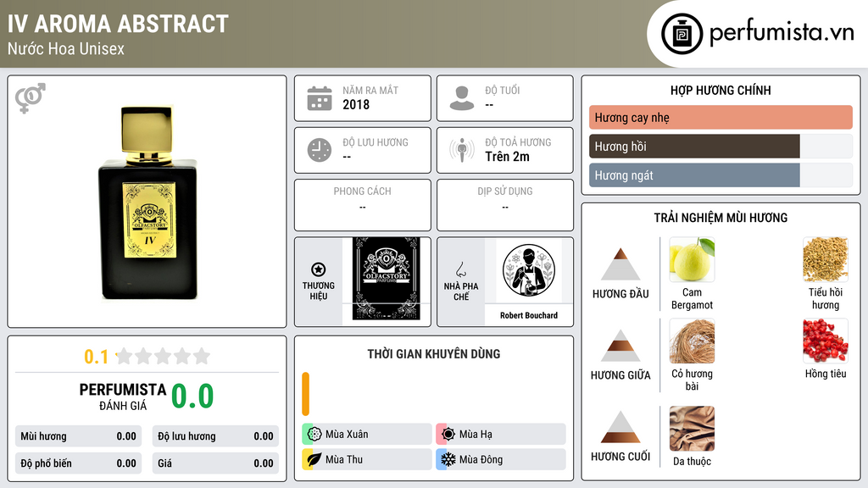Screen dimensions: 868x488
Task: Click the star rating row next to 0.1
Action: pyautogui.click(x=163, y=356)
